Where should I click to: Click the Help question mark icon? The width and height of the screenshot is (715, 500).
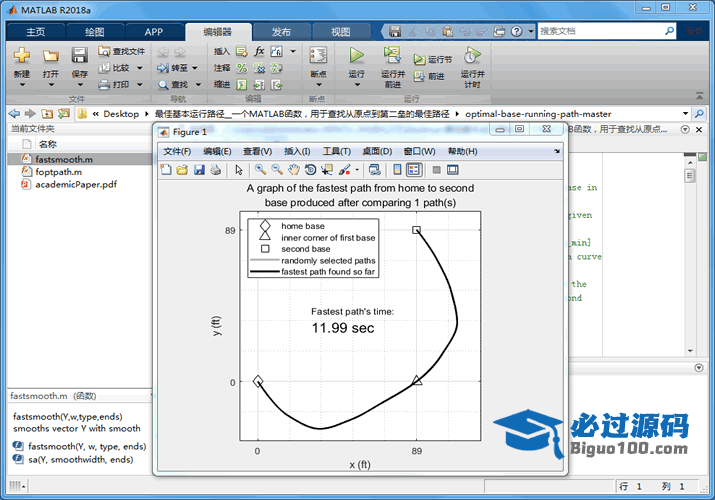(516, 31)
